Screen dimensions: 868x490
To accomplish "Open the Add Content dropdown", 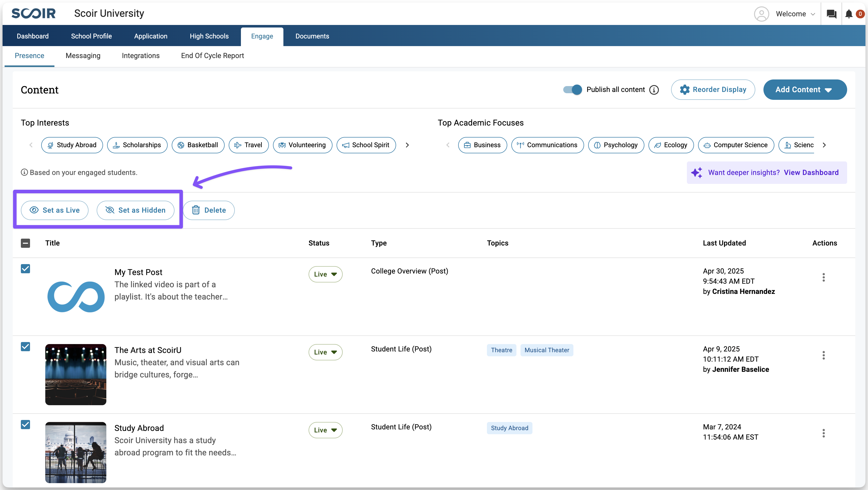I will 805,90.
